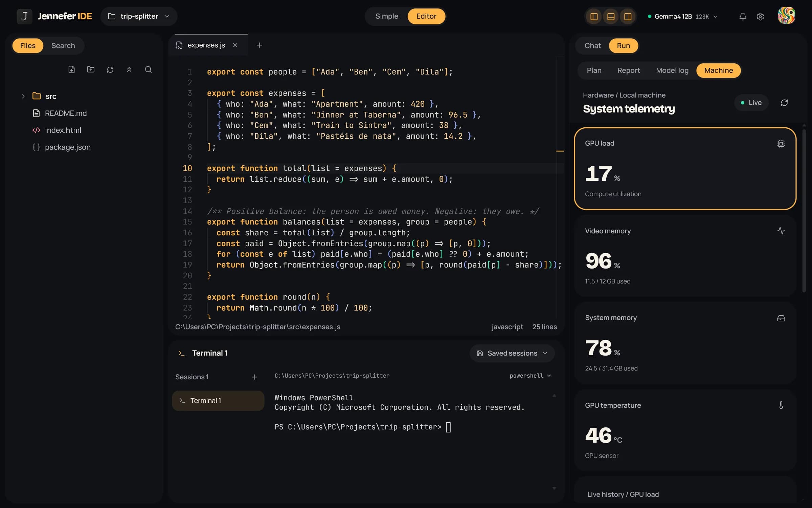Add a new terminal session

254,377
